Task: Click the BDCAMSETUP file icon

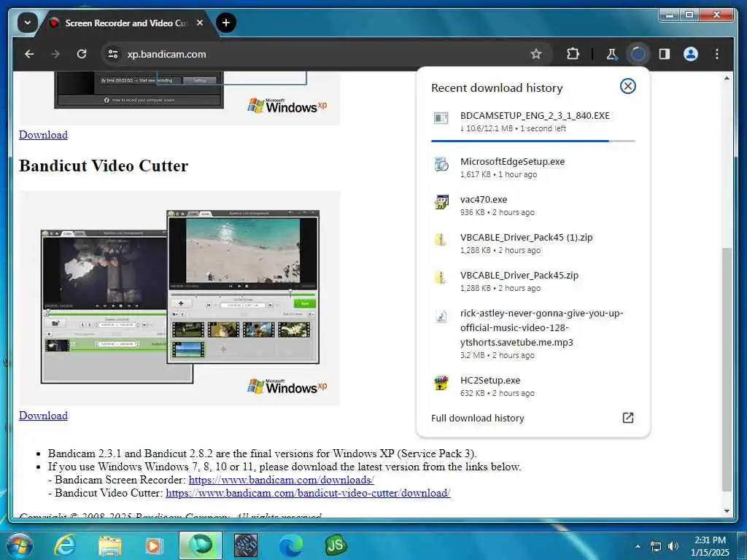Action: click(x=441, y=117)
